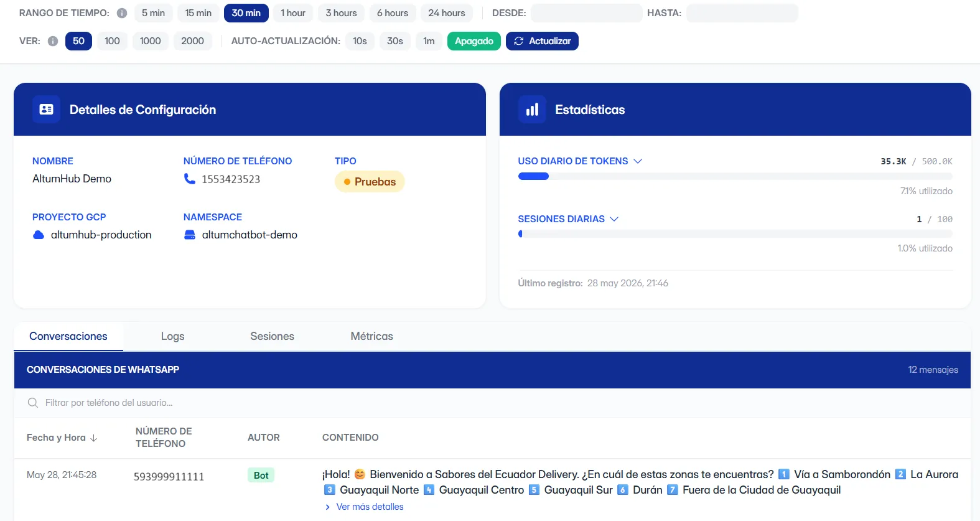Show 100 entries

(x=112, y=41)
